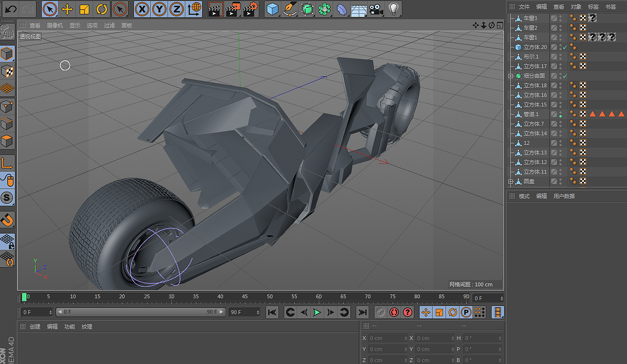Select the Move tool
The image size is (627, 364).
(67, 9)
